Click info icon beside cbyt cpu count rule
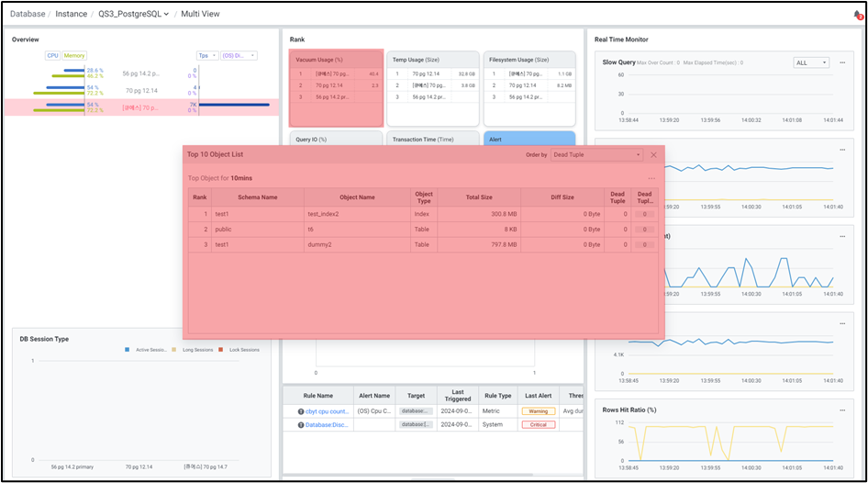Viewport: 868px width, 483px height. point(300,411)
